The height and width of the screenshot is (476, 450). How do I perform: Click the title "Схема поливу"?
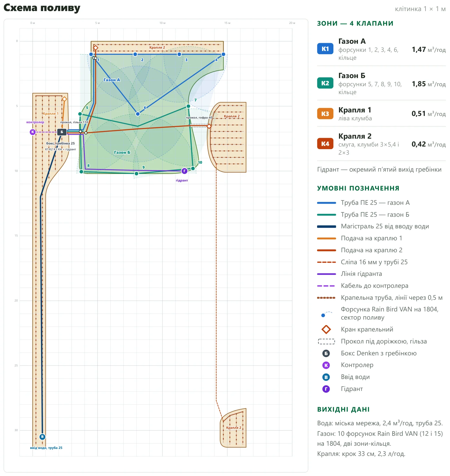pyautogui.click(x=42, y=8)
